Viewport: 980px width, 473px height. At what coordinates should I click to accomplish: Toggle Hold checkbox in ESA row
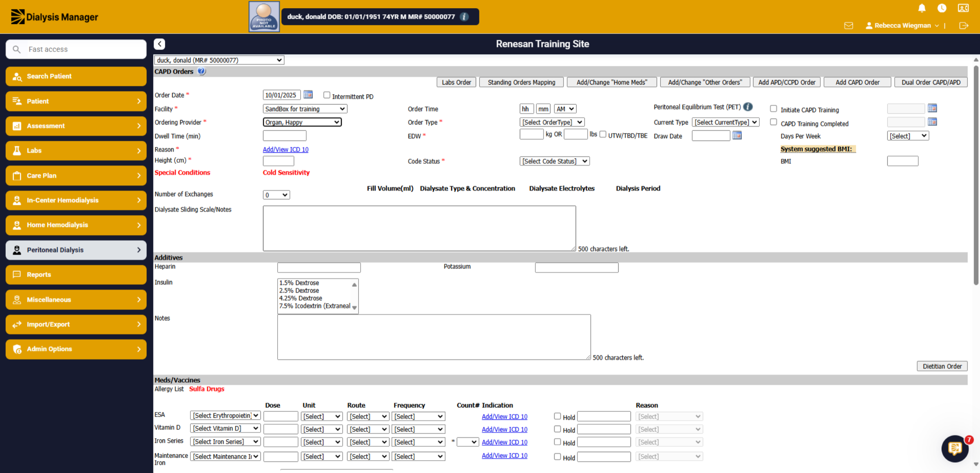pyautogui.click(x=557, y=416)
